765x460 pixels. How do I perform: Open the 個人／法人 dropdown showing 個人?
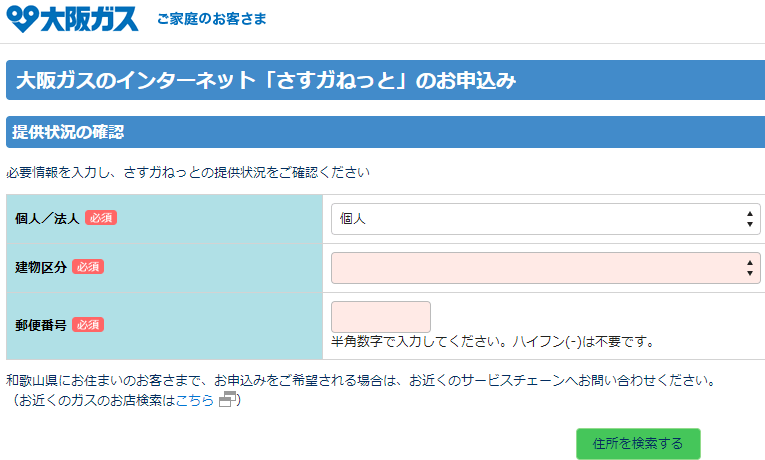tap(545, 219)
